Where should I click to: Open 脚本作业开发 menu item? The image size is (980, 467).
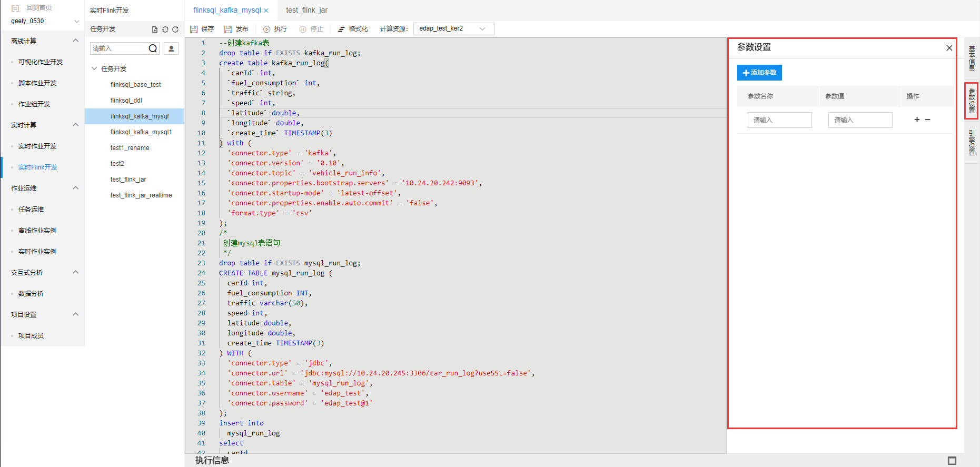tap(37, 83)
